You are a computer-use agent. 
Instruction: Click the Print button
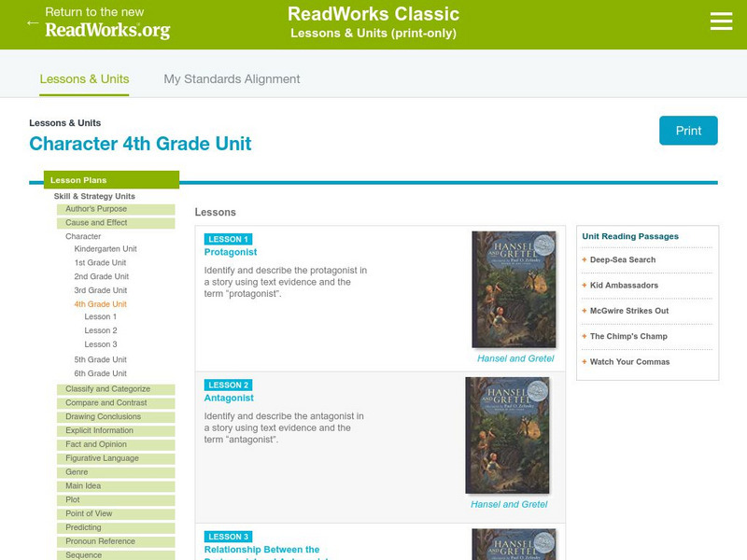coord(688,131)
